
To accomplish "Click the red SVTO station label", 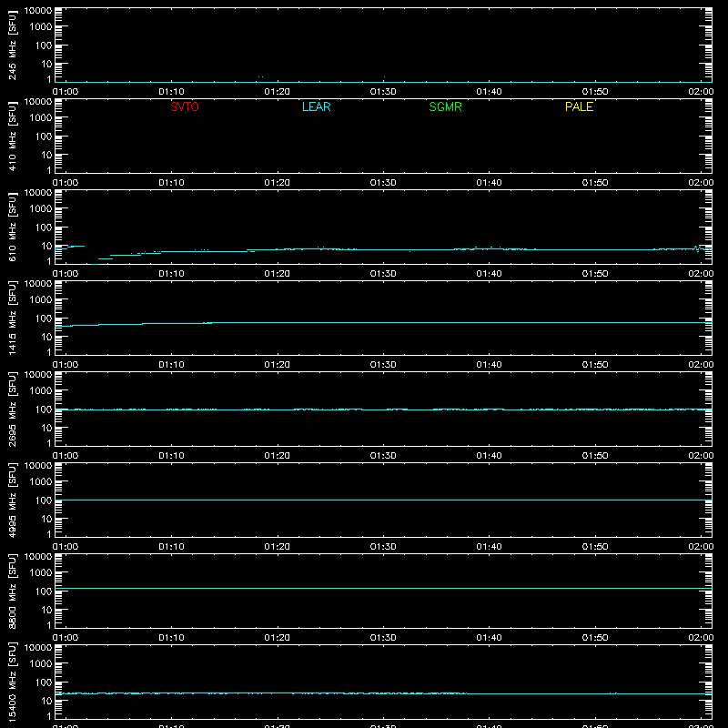I will pos(185,106).
